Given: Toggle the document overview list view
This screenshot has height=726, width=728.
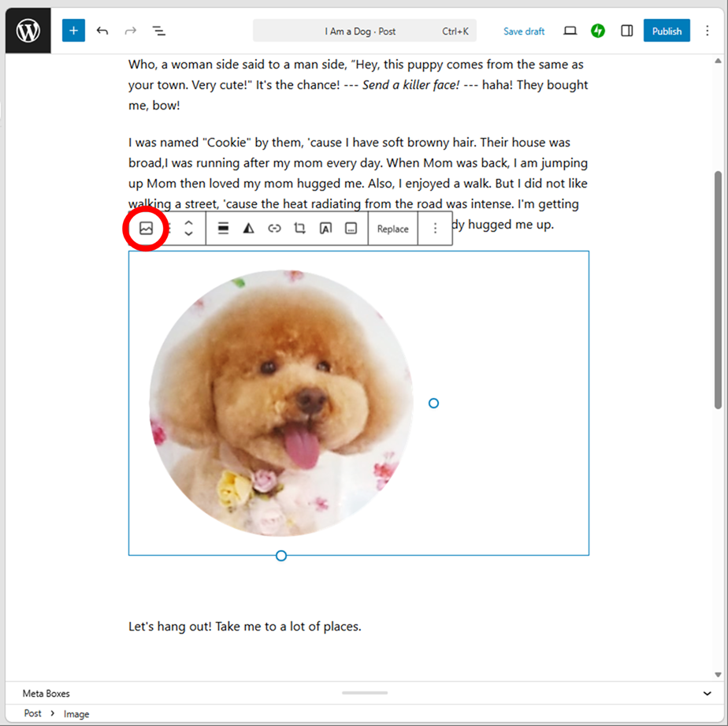Looking at the screenshot, I should pyautogui.click(x=158, y=32).
